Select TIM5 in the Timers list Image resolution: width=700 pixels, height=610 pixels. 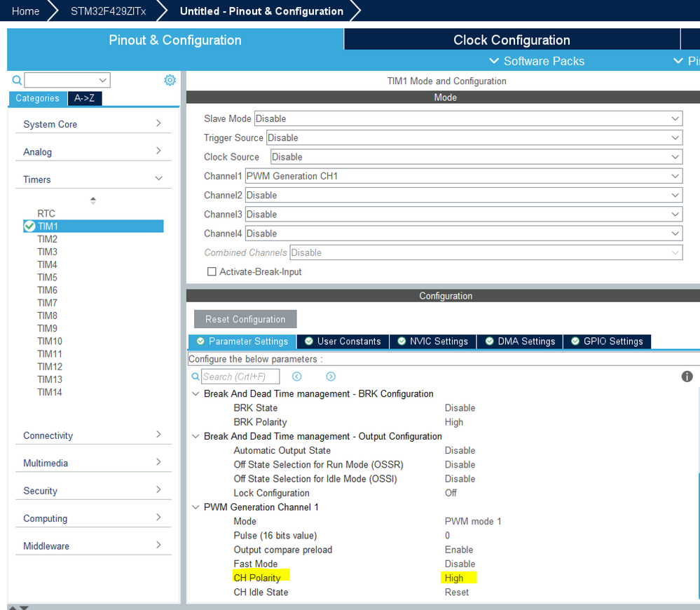[48, 278]
